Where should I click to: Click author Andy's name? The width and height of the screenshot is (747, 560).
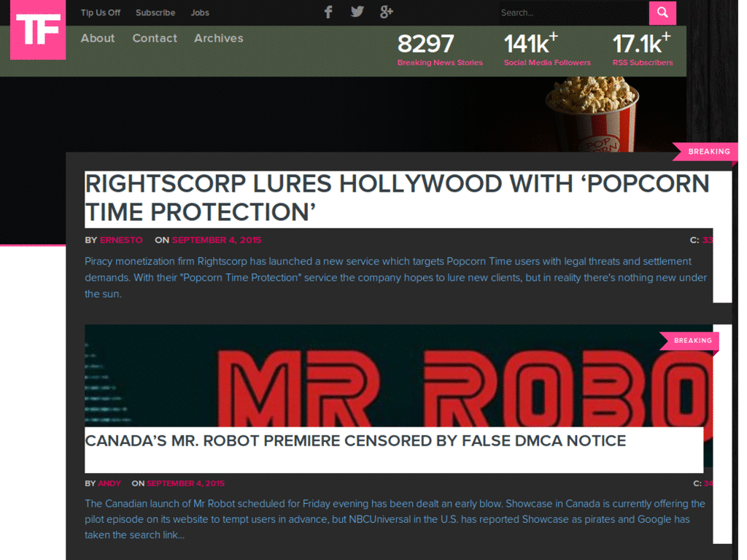click(109, 483)
